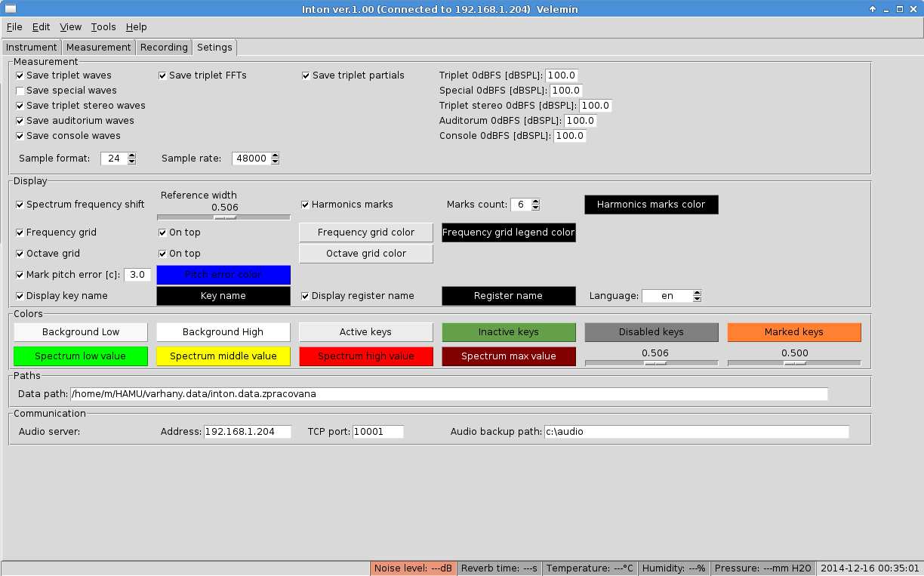Screen dimensions: 924x576
Task: Switch to the Measurement tab
Action: pyautogui.click(x=98, y=47)
